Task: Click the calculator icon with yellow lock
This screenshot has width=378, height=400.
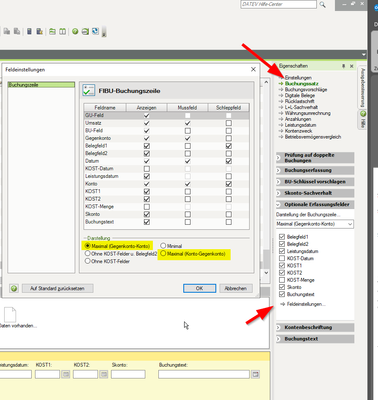Action: click(x=39, y=31)
